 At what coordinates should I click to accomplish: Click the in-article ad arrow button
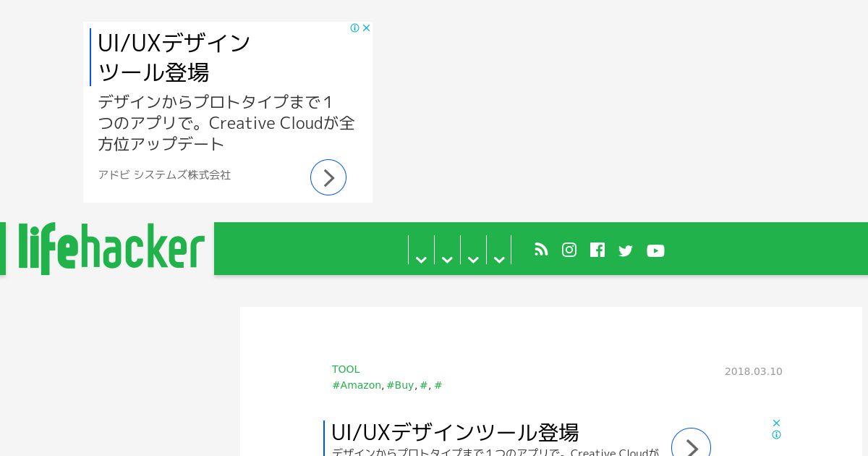(x=691, y=447)
